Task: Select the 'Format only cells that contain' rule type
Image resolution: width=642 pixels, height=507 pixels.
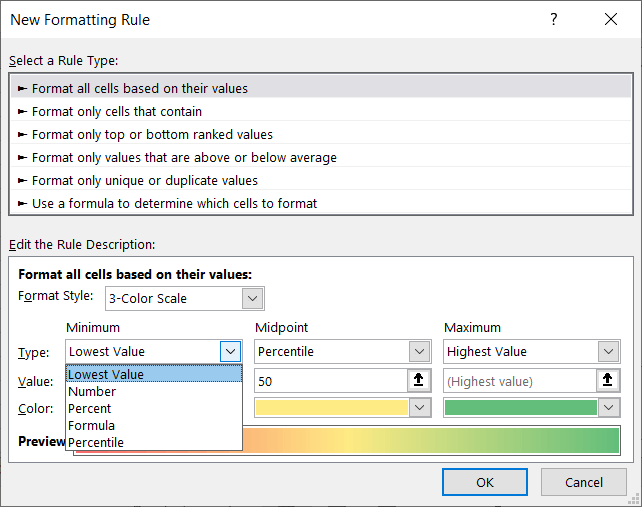Action: (x=117, y=111)
